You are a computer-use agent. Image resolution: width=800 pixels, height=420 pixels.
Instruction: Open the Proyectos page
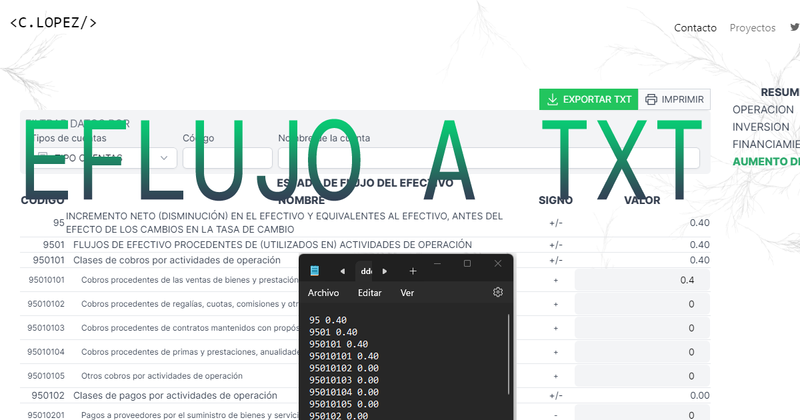tap(752, 28)
